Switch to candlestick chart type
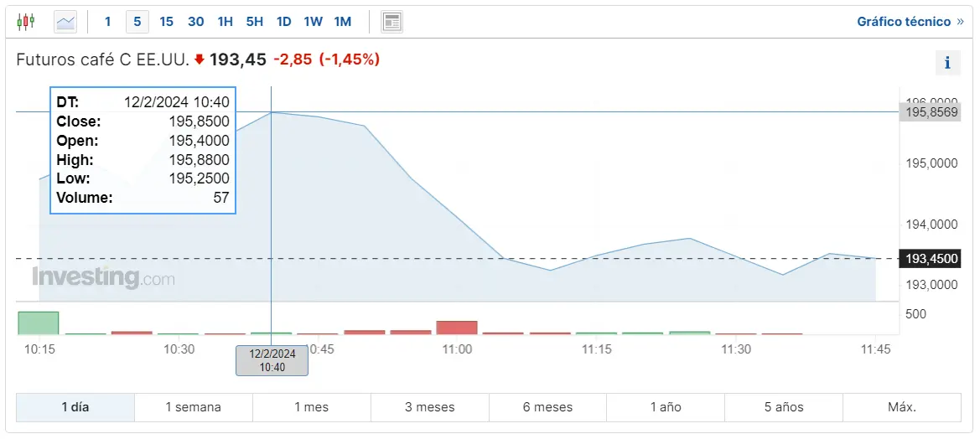This screenshot has width=980, height=439. [x=26, y=22]
